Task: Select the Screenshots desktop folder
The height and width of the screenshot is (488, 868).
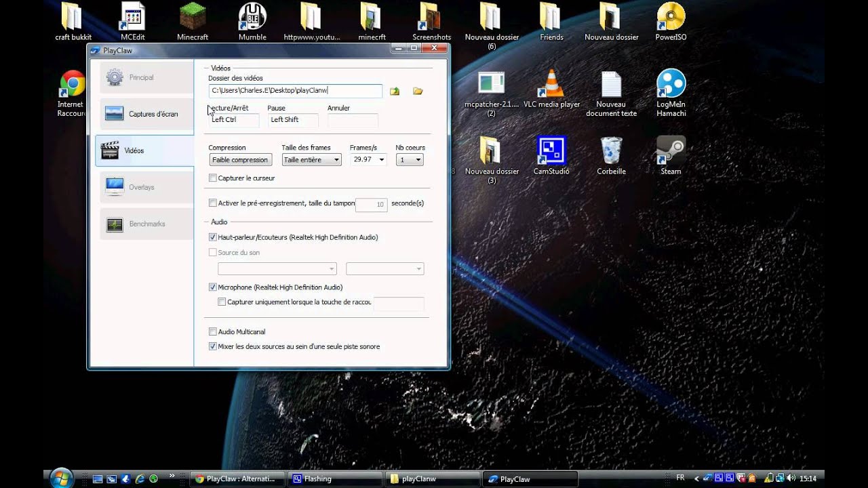Action: click(x=431, y=22)
